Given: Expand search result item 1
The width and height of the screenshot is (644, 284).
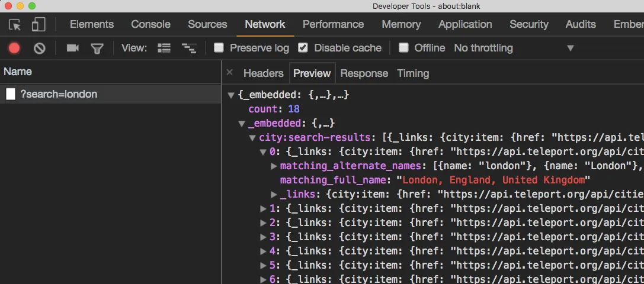Looking at the screenshot, I should click(x=263, y=209).
